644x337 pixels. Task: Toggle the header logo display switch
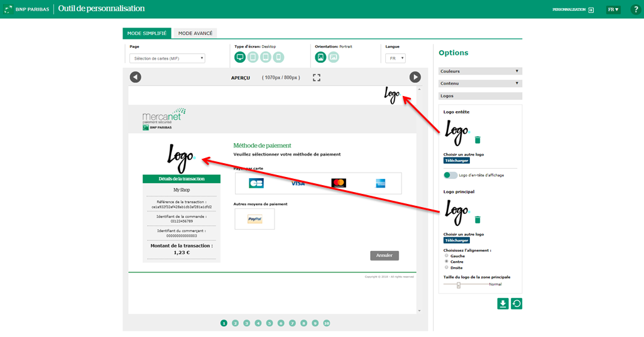(449, 175)
